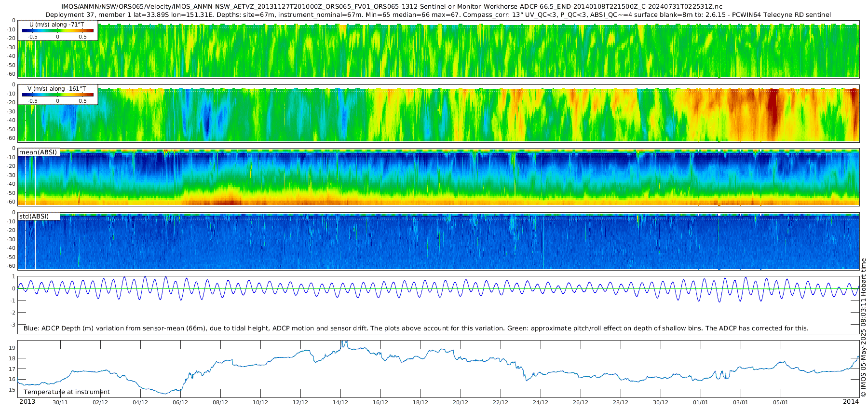This screenshot has width=868, height=410.
Task: Click the Deployment 37 metadata line
Action: [x=438, y=15]
